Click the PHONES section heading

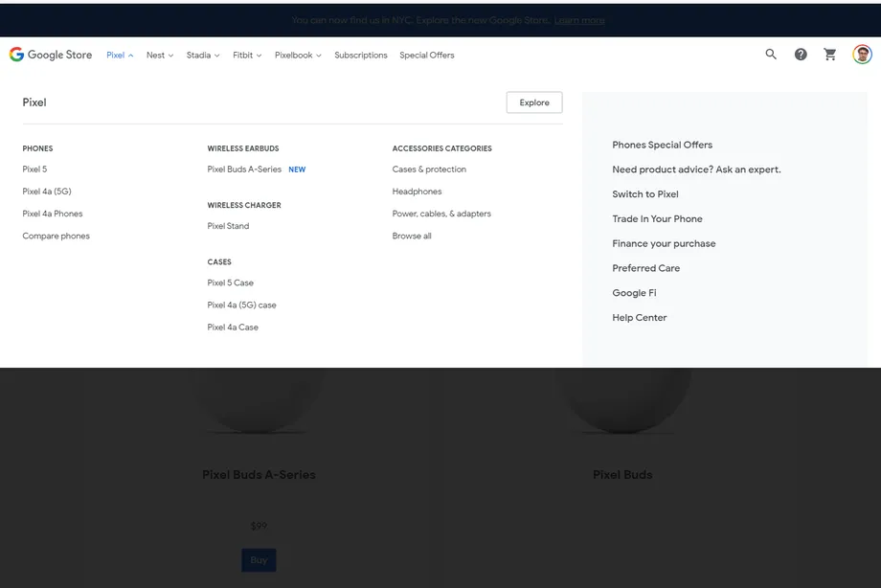click(37, 148)
